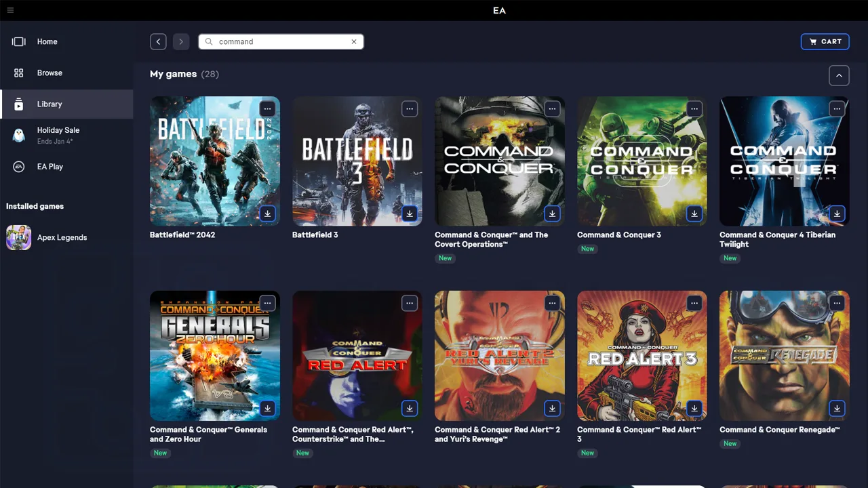Screen dimensions: 868x488
Task: Download Red Alert 2 and Yuri's Revenge
Action: click(x=552, y=408)
